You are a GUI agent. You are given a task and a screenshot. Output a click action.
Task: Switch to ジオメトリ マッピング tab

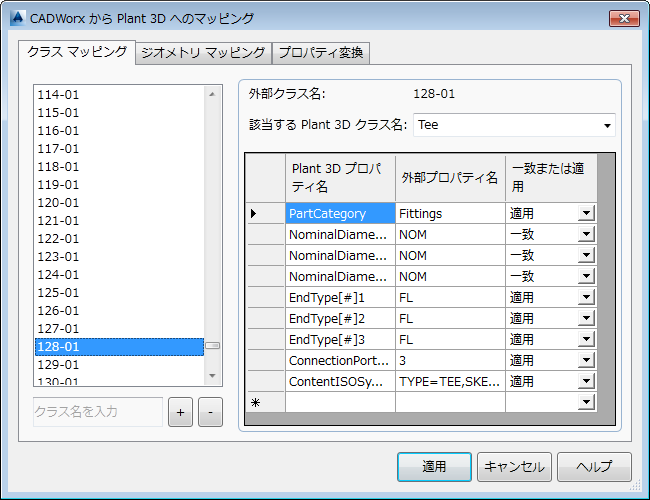point(203,53)
